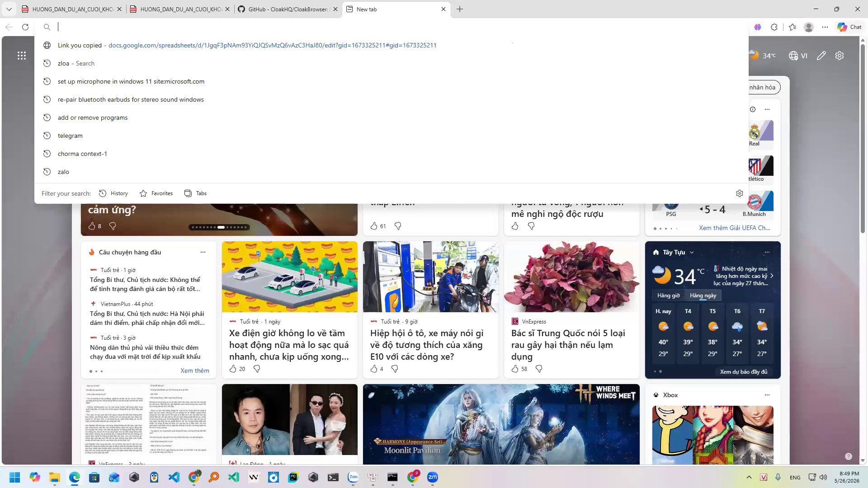Viewport: 868px width, 488px height.
Task: Select the 'zalo' search suggestion
Action: tap(392, 172)
